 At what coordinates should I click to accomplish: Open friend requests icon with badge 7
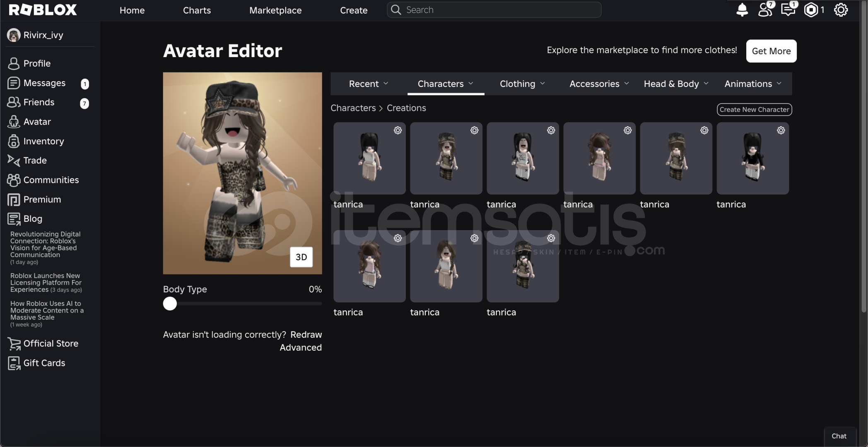pos(765,9)
